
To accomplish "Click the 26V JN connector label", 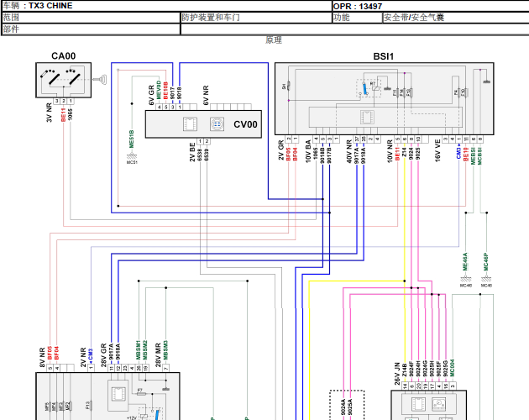I will click(397, 374).
